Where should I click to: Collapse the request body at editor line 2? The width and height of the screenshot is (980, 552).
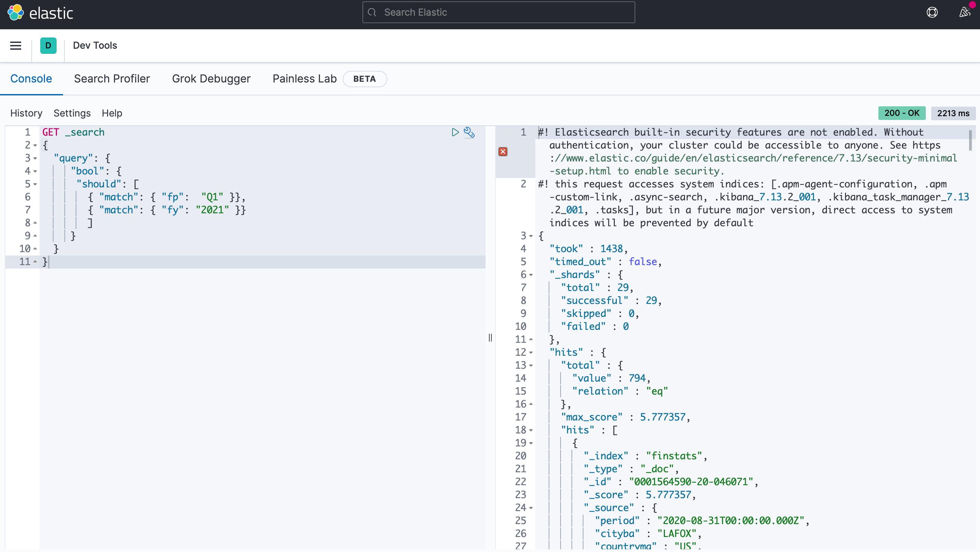[x=35, y=145]
